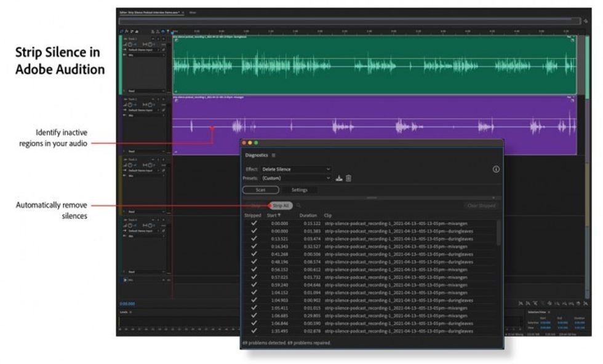Click the blue 0:00.000 timecode display
This screenshot has height=364, width=603.
click(127, 304)
